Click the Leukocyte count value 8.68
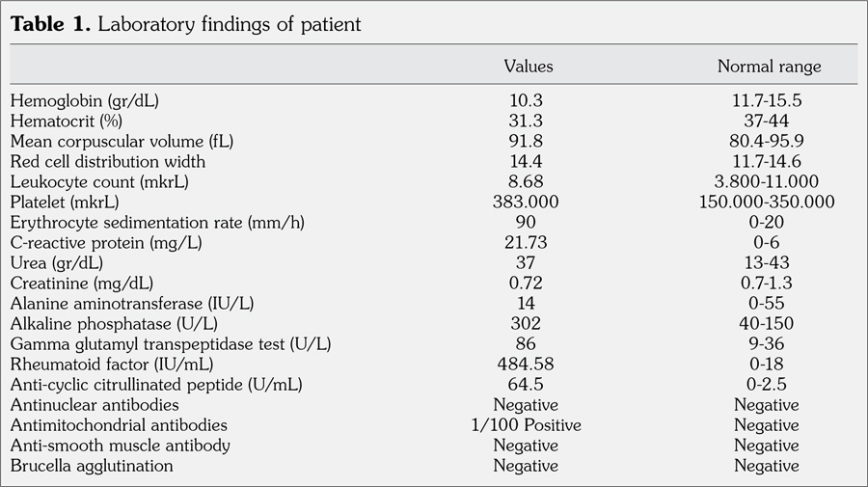Image resolution: width=868 pixels, height=487 pixels. (x=526, y=181)
